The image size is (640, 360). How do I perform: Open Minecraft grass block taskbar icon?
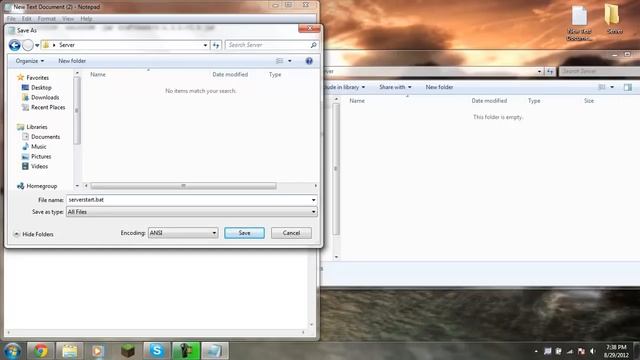point(128,351)
